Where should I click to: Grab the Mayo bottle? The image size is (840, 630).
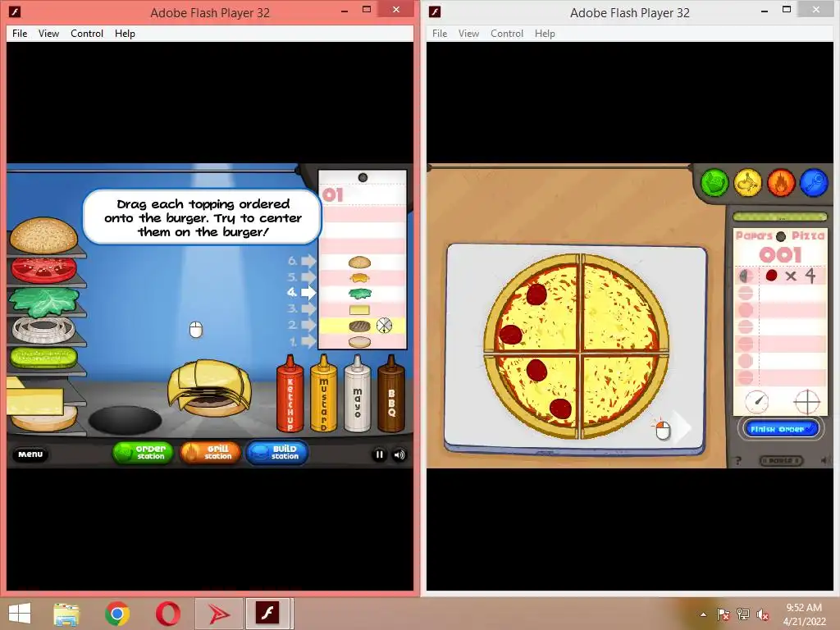point(358,394)
